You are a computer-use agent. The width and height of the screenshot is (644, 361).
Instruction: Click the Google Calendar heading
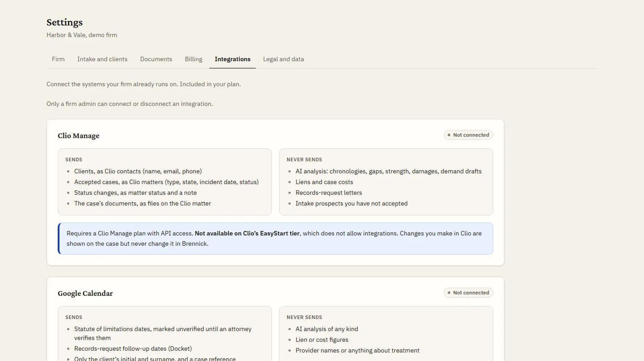pos(85,294)
